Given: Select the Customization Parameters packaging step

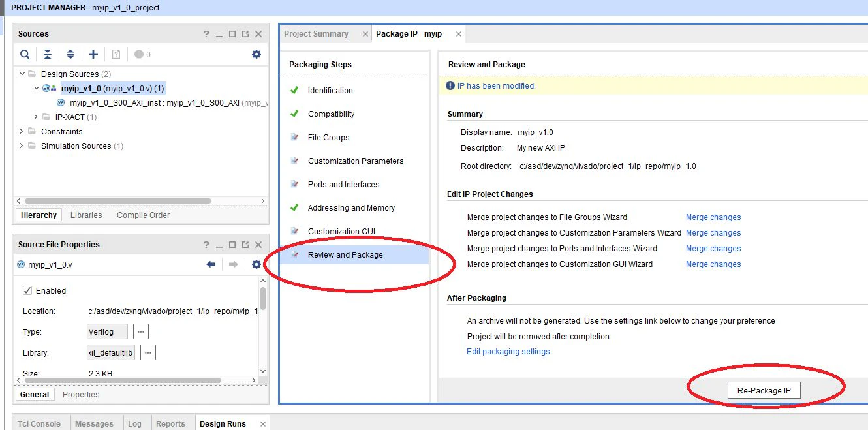Looking at the screenshot, I should point(356,161).
